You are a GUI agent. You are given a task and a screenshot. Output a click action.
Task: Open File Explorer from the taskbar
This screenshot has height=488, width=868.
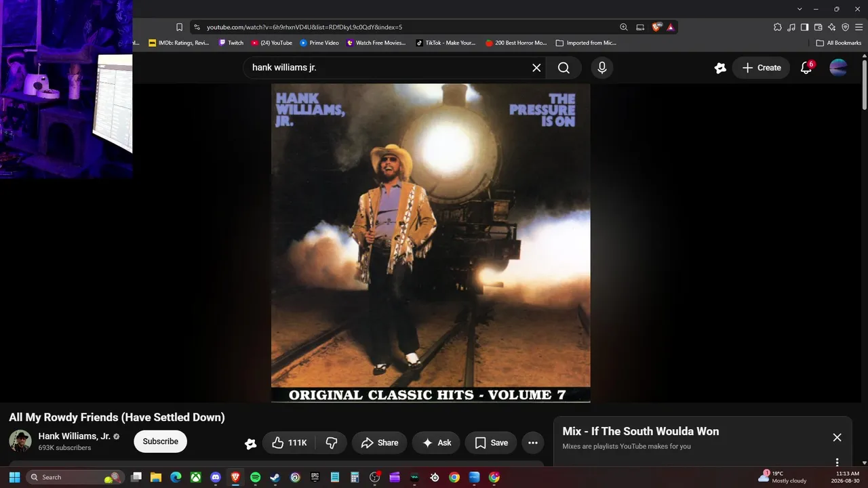(156, 477)
